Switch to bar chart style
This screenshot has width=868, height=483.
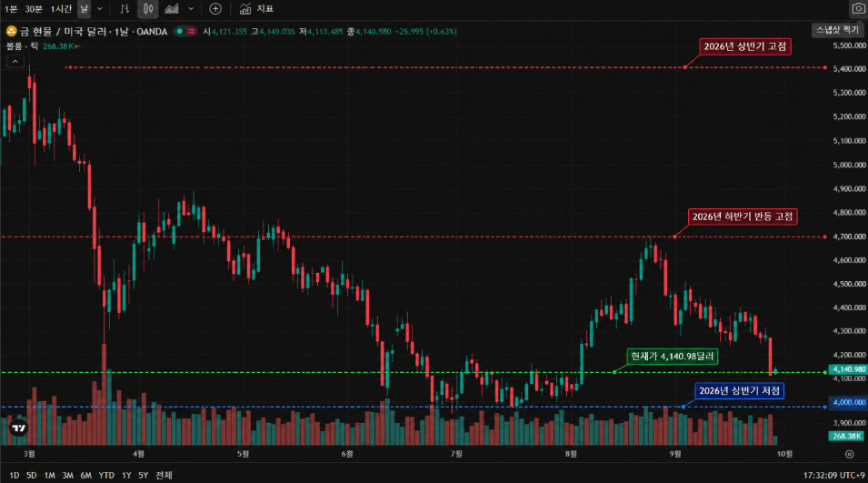coord(125,9)
